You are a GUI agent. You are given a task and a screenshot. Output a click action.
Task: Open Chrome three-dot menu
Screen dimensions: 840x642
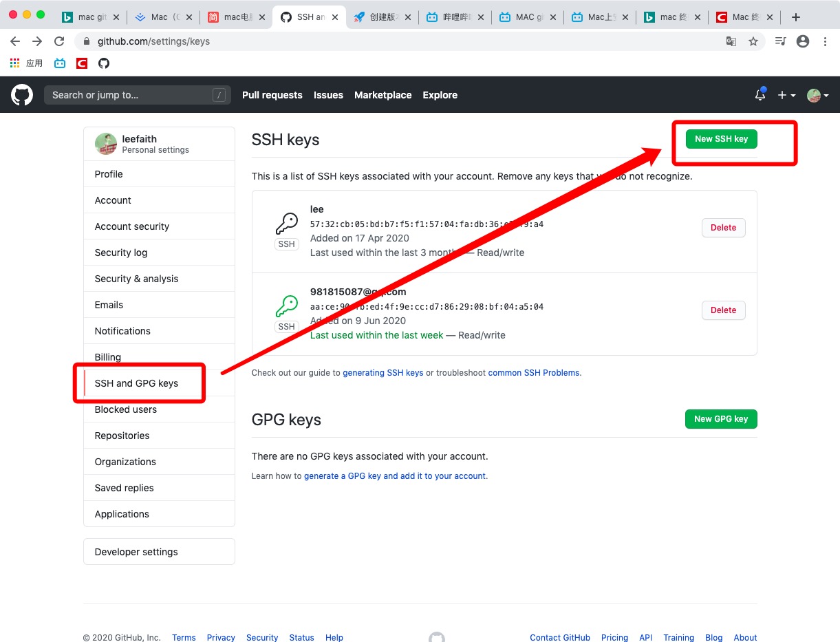click(x=825, y=41)
